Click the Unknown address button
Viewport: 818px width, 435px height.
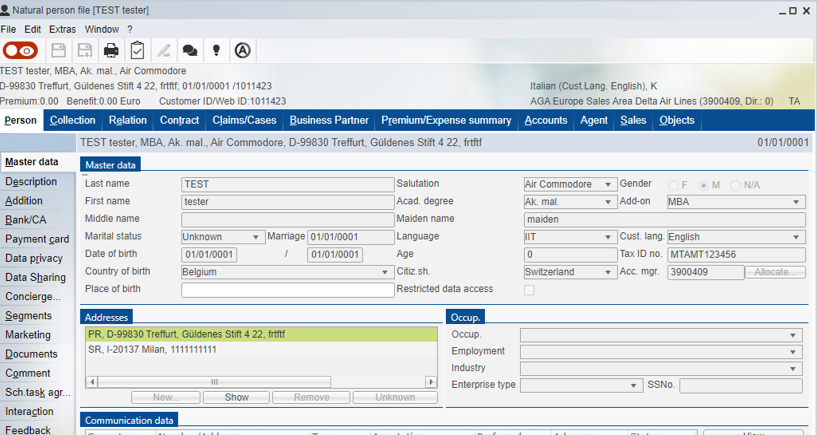395,397
